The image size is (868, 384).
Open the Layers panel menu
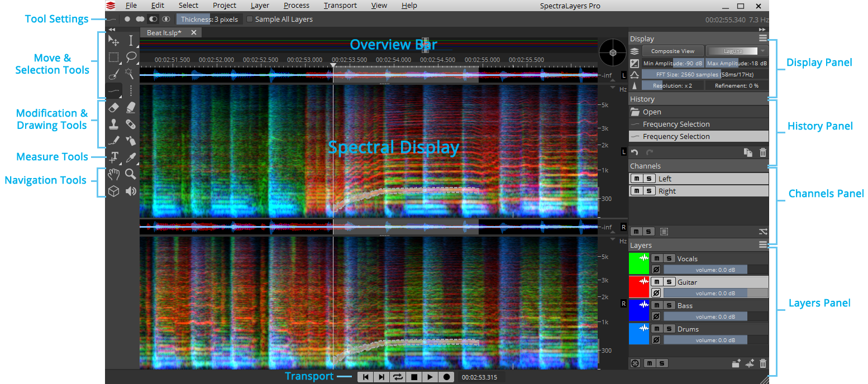point(763,245)
